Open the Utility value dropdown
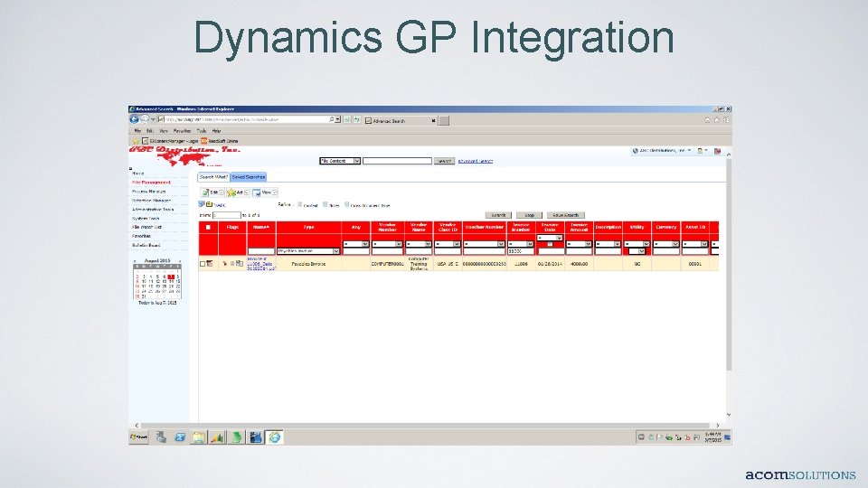 coord(637,251)
